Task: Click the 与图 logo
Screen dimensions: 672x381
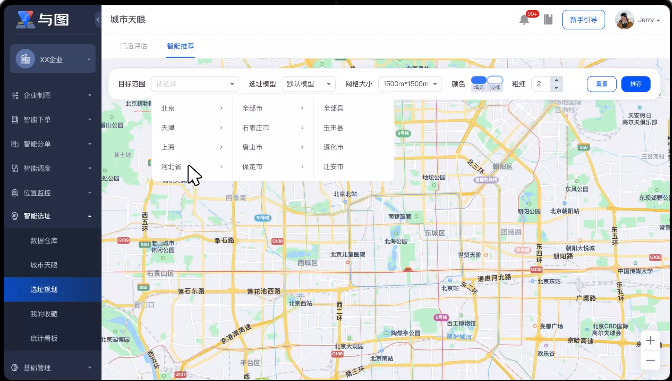Action: [42, 19]
